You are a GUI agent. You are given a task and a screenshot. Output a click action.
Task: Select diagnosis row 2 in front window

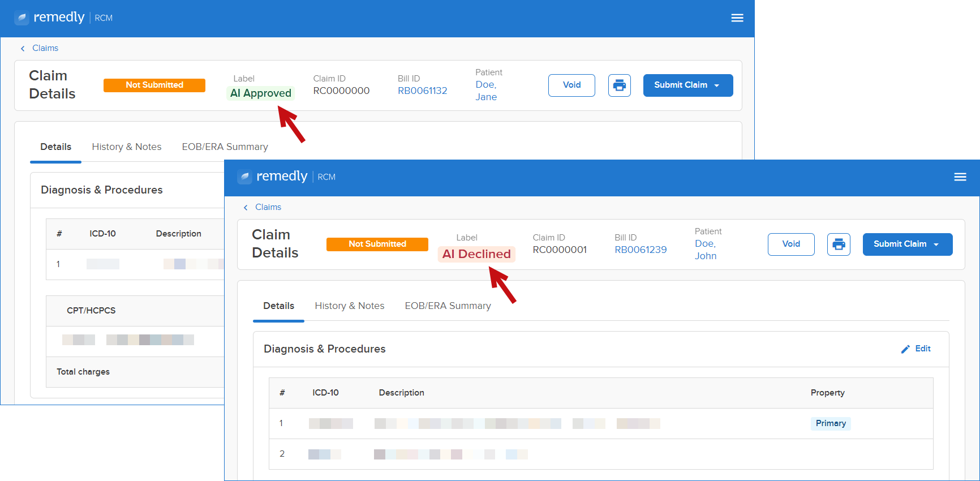[x=601, y=454]
